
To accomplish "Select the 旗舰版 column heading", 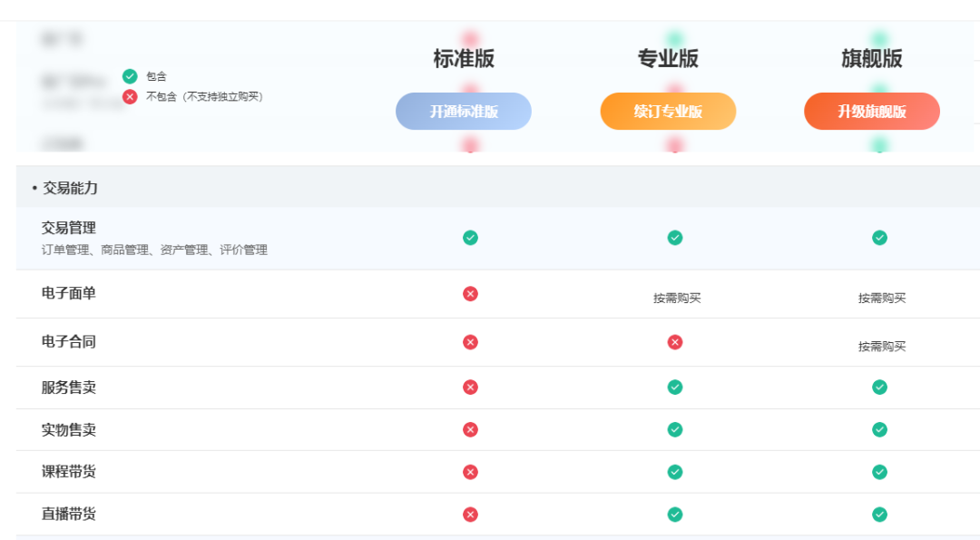I will coord(872,59).
